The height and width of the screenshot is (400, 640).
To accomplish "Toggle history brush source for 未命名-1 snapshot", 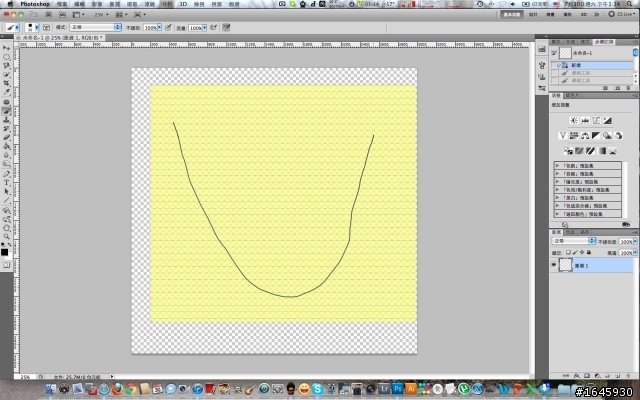I will tap(554, 53).
